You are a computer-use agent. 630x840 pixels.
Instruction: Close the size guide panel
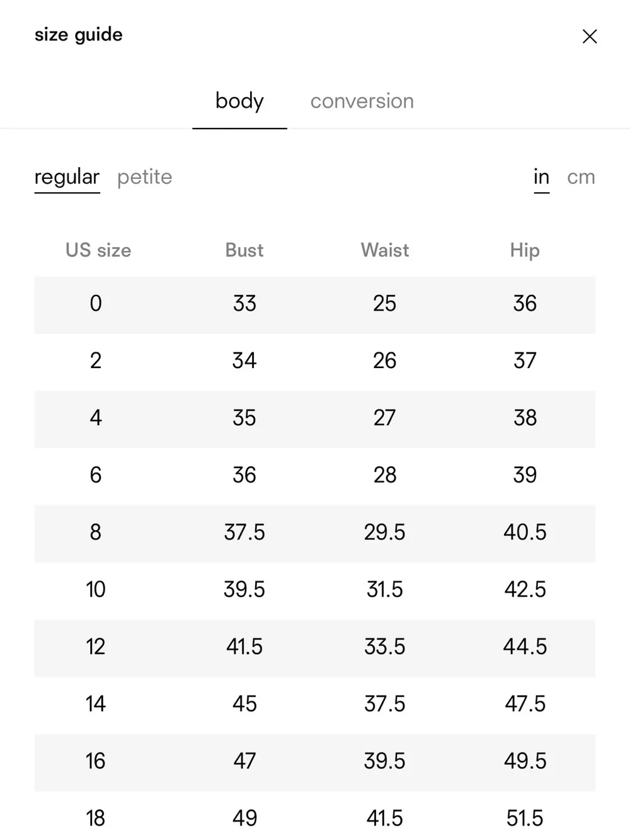[590, 37]
